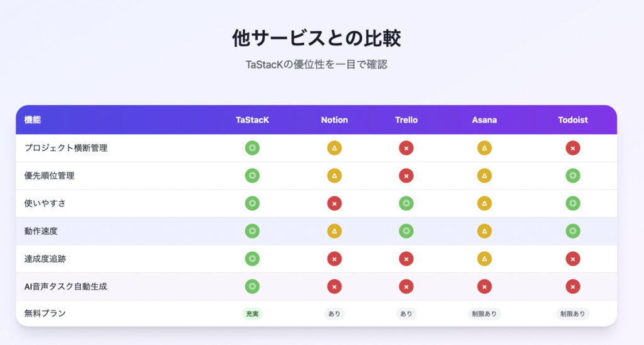644x345 pixels.
Task: Click the 他サービスとの比較 heading
Action: point(316,38)
